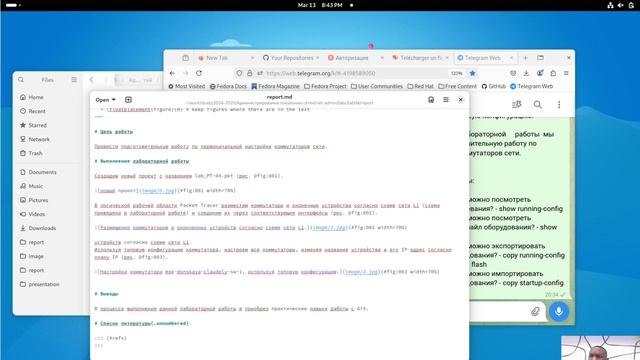Search in Files window

tap(21, 80)
